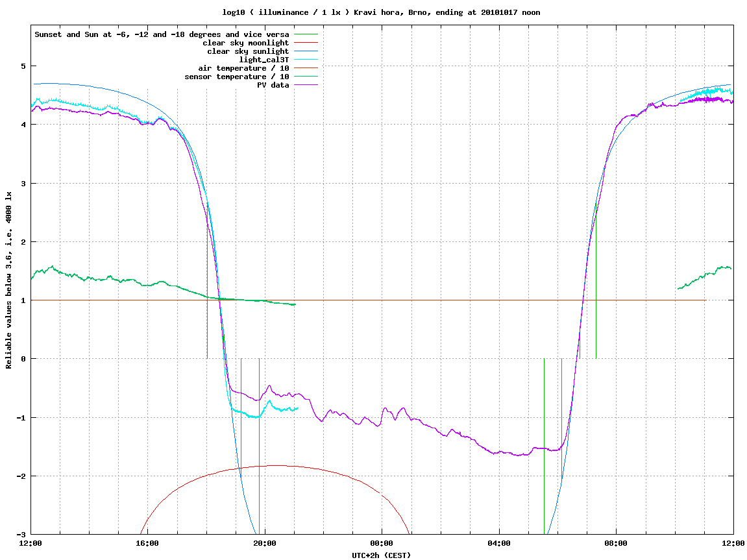Click the y-axis tick label 3
Screen dimensions: 747x560
coord(23,184)
